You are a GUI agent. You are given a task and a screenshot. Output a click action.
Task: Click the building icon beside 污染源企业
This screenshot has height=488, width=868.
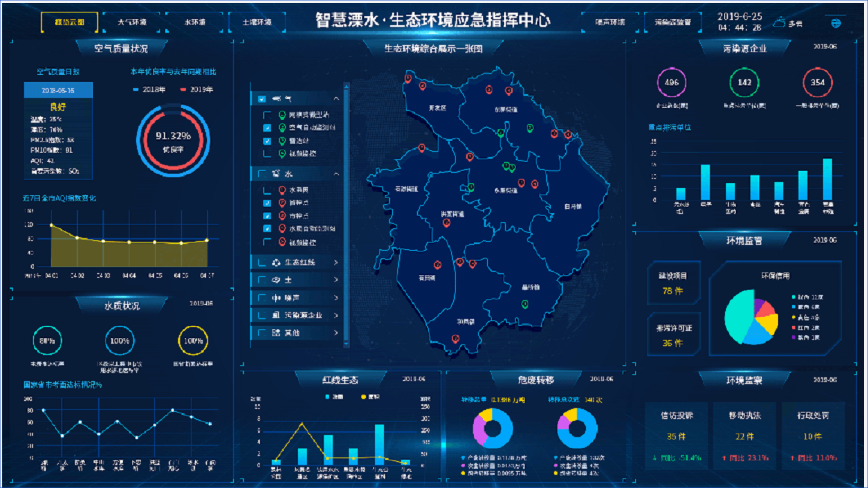pos(276,315)
